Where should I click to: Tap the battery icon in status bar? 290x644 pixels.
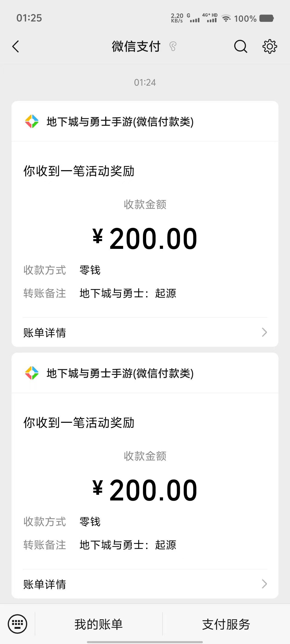click(267, 18)
